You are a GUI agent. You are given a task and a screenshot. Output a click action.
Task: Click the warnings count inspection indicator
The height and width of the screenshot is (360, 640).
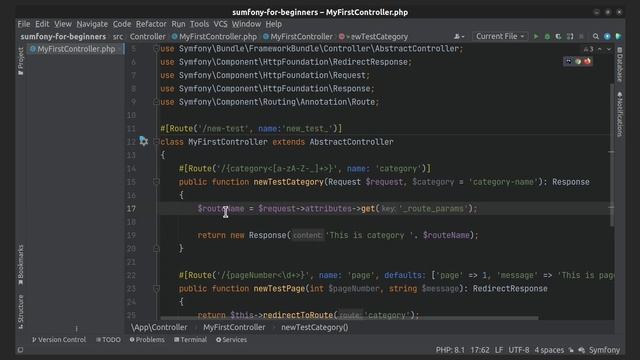click(589, 49)
